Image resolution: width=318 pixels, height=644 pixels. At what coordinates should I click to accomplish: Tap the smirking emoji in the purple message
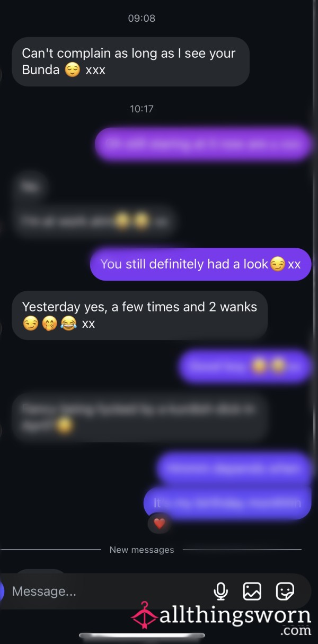click(x=277, y=264)
